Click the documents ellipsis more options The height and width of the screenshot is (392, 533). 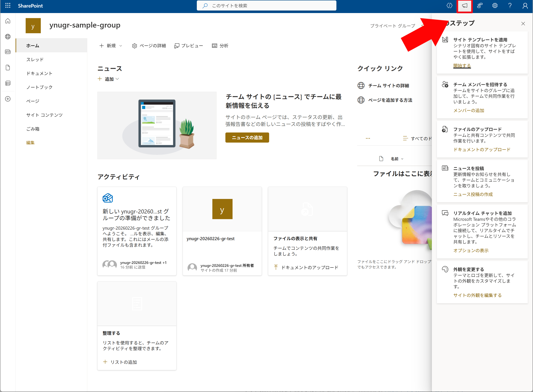click(x=368, y=138)
